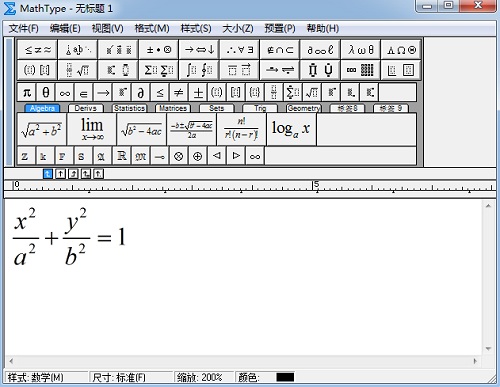
Task: Insert square root template from small bar
Action: (312, 92)
